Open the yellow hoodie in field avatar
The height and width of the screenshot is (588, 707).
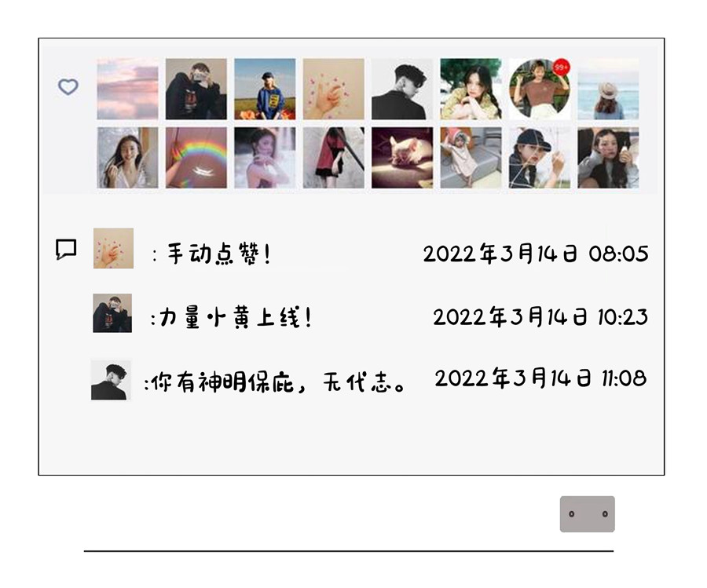(x=266, y=89)
